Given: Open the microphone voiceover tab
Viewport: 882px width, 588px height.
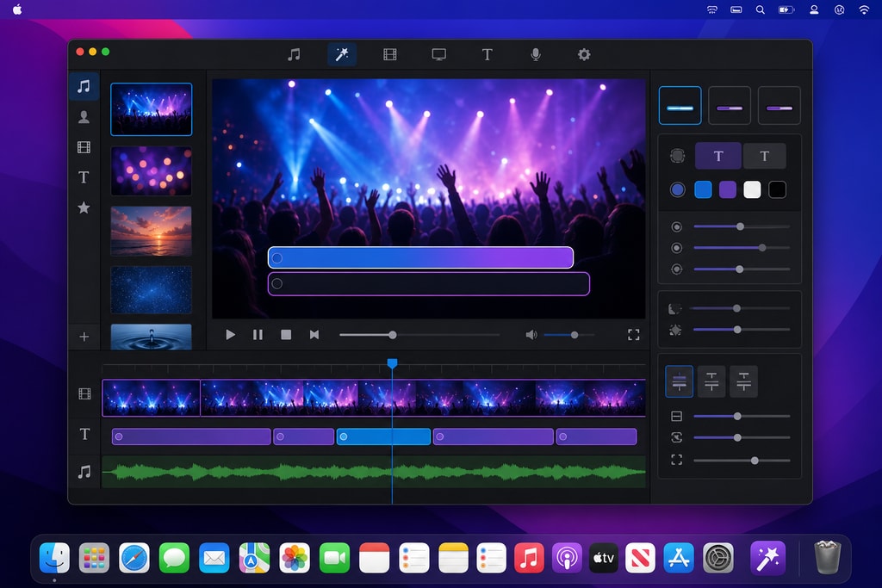Looking at the screenshot, I should point(536,54).
